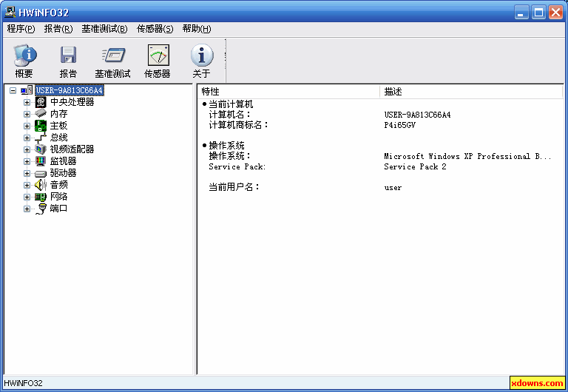568x392 pixels.
Task: Open the 报告(R) menu
Action: [58, 29]
